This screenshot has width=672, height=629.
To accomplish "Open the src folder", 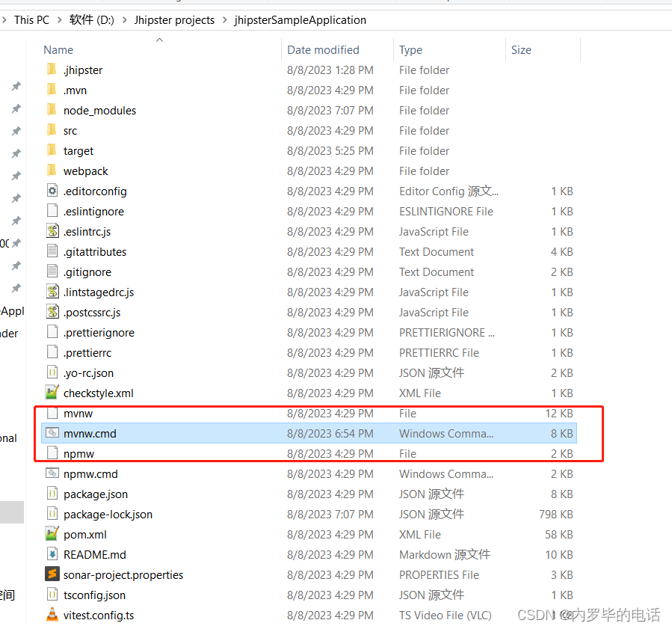I will coord(70,130).
